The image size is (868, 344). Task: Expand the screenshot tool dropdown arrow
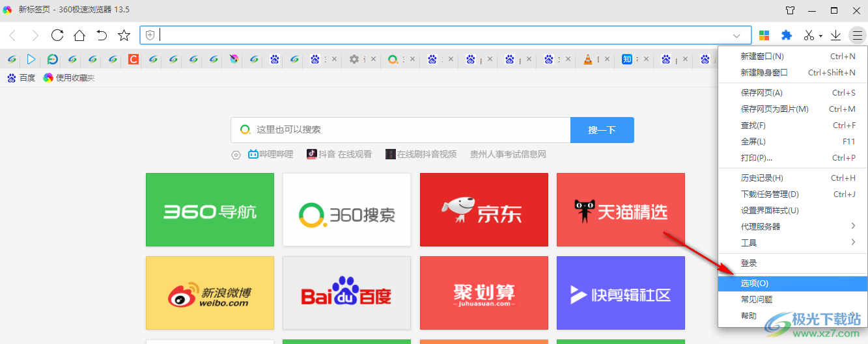[820, 36]
